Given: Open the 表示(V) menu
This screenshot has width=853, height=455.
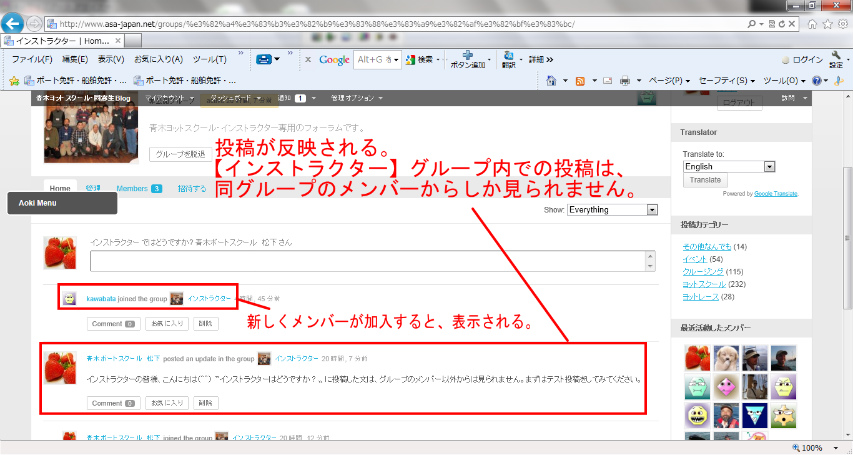Looking at the screenshot, I should point(111,59).
